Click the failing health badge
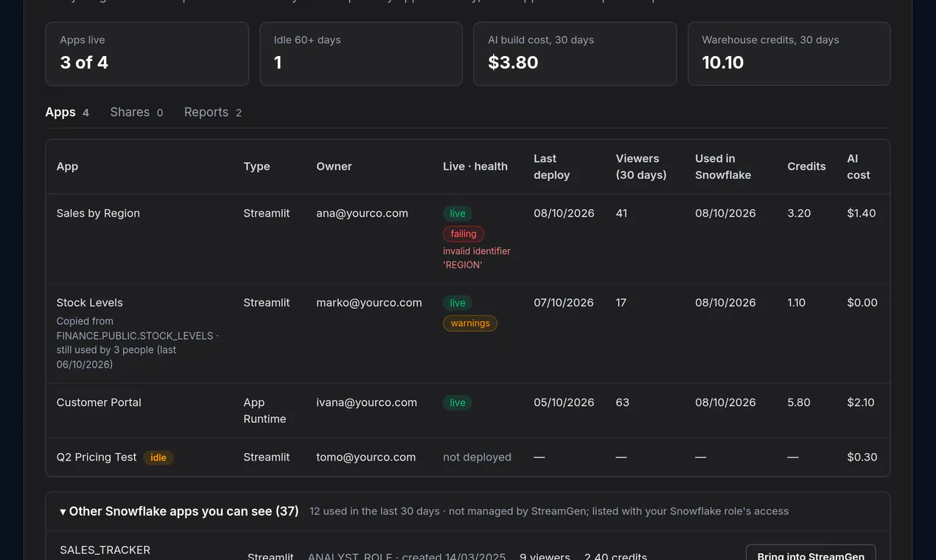Image resolution: width=936 pixels, height=560 pixels. [464, 234]
